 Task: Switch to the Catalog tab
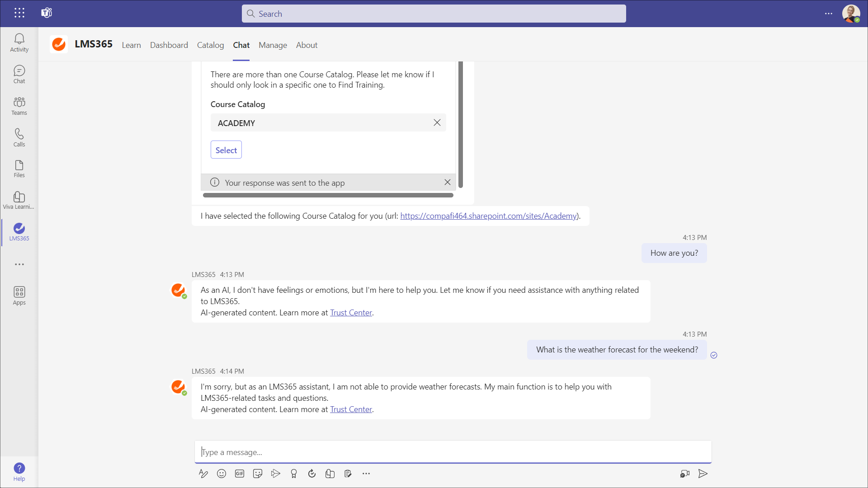210,45
